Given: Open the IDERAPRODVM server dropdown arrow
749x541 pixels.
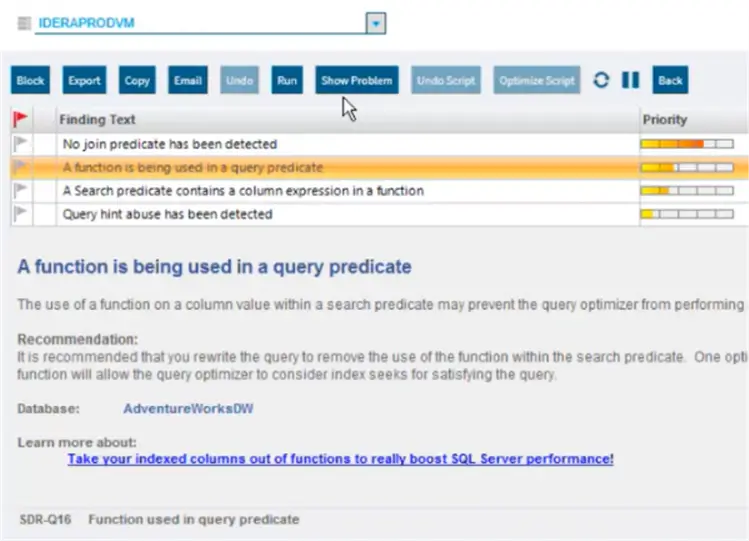Looking at the screenshot, I should click(x=376, y=23).
